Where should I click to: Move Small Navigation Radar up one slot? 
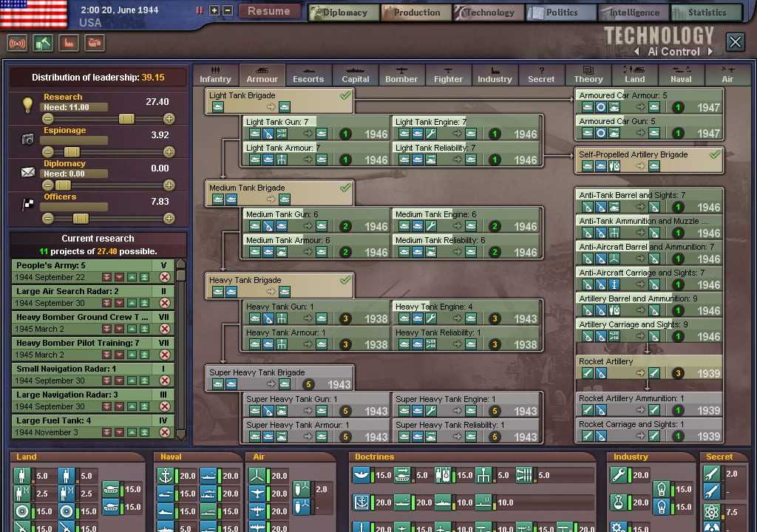coord(132,381)
